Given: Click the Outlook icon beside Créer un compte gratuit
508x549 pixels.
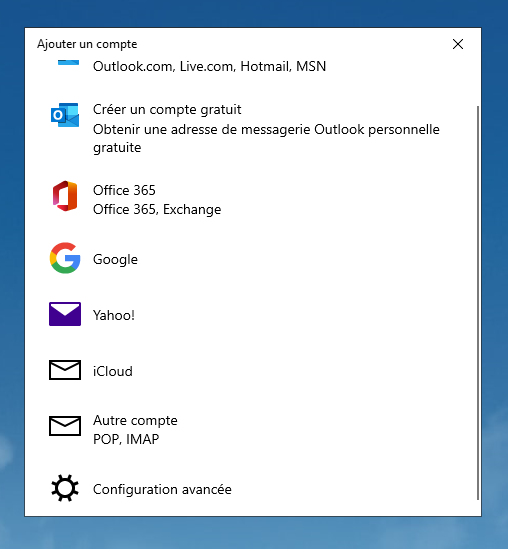Looking at the screenshot, I should pos(65,115).
